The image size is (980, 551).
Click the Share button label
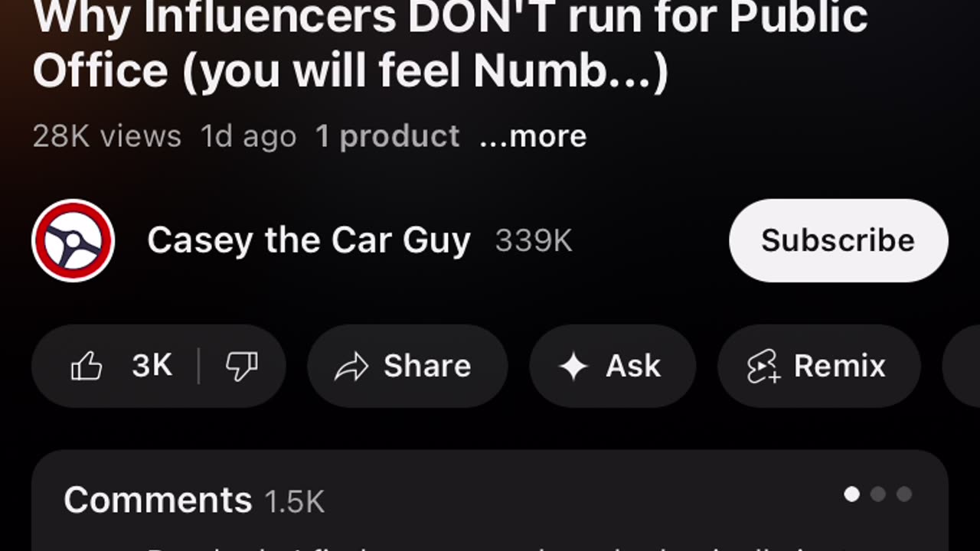[x=427, y=367]
